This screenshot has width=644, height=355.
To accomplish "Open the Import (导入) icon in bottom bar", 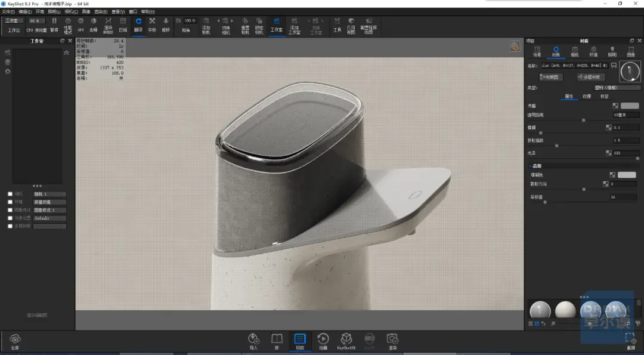I will [253, 342].
